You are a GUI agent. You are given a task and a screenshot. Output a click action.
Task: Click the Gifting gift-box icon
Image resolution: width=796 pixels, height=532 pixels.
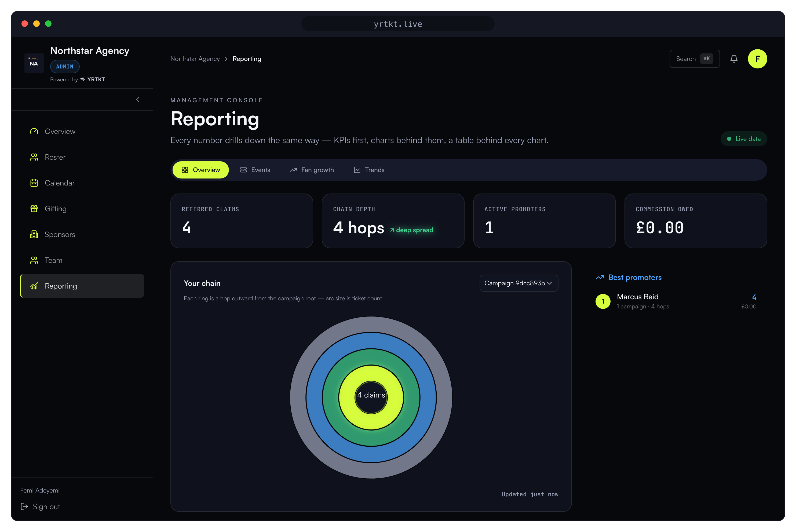pyautogui.click(x=34, y=209)
